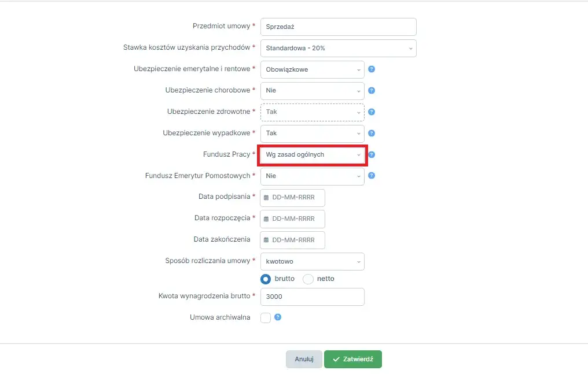
Task: Select the netto radio option
Action: 308,279
